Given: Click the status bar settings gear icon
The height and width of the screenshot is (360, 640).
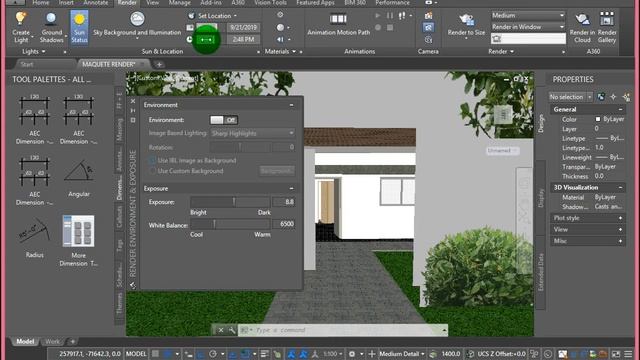Looking at the screenshot, I should point(351,354).
